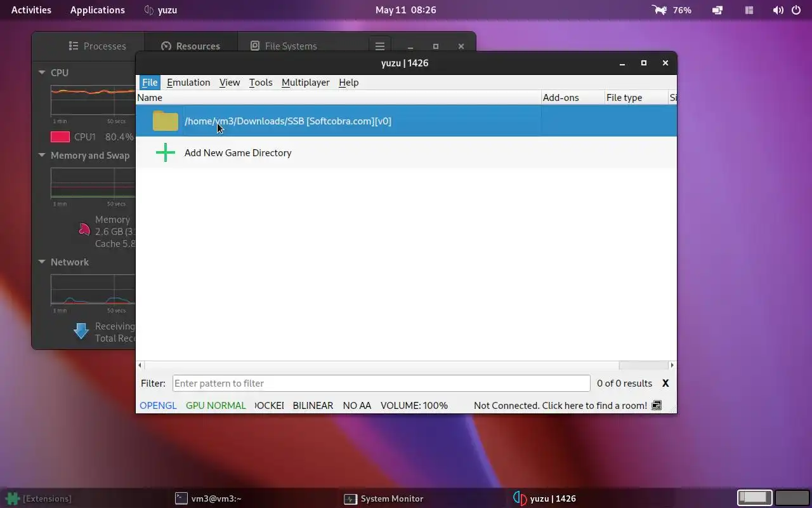Click the Memory pie icon in System Monitor
The image size is (812, 508).
(84, 229)
